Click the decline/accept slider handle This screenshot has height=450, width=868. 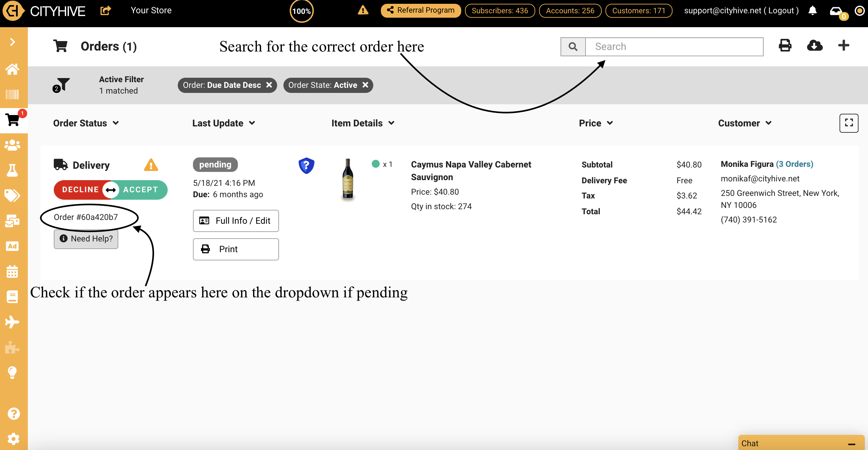coord(111,190)
